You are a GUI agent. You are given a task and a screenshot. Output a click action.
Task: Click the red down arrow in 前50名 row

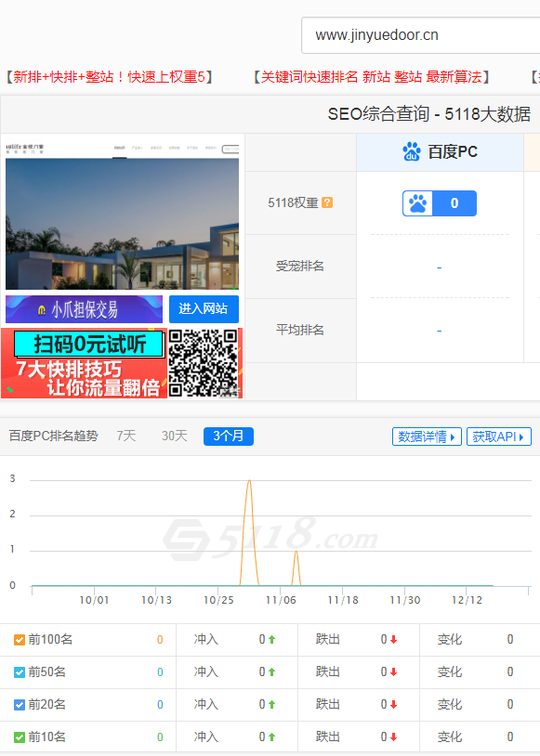tap(394, 672)
